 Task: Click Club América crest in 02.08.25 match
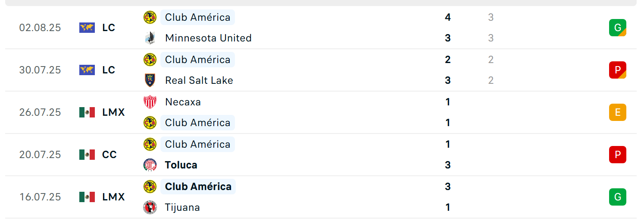(150, 17)
